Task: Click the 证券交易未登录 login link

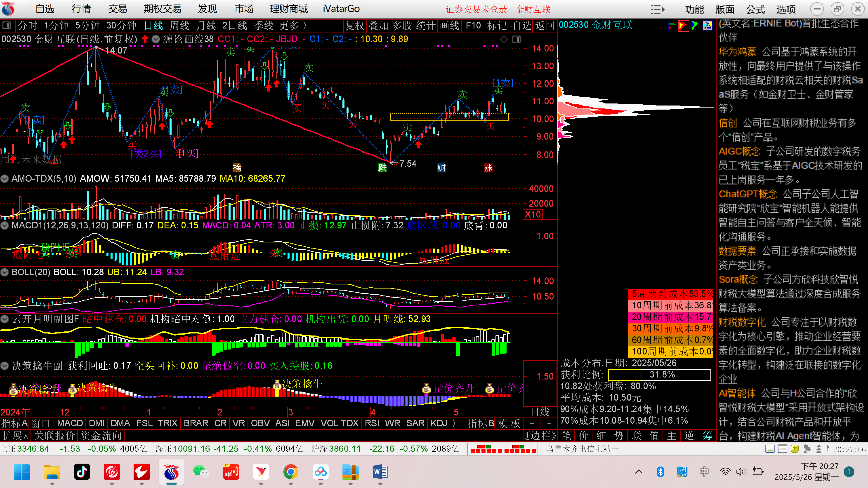Action: pos(476,9)
